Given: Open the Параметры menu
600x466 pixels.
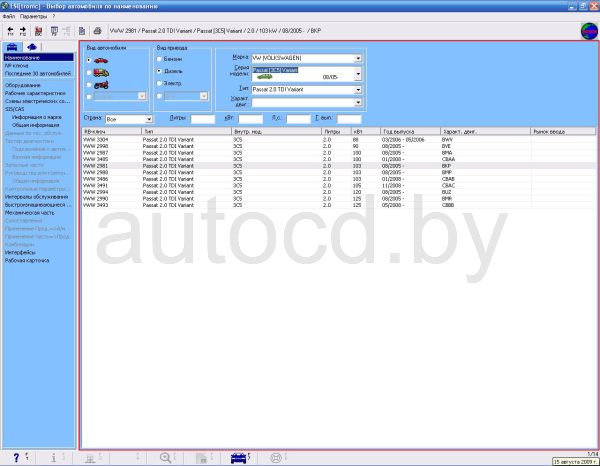Looking at the screenshot, I should (33, 16).
